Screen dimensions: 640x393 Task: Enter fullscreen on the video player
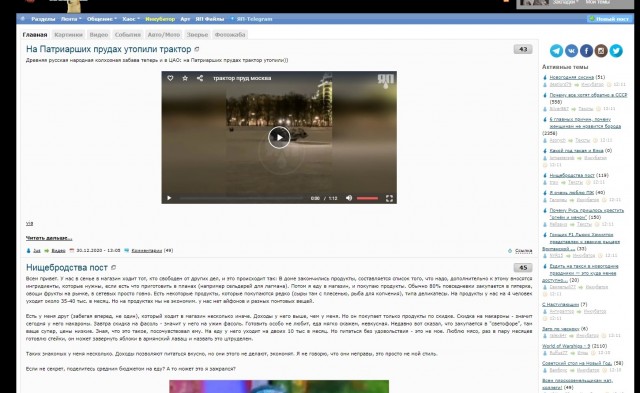[x=389, y=198]
